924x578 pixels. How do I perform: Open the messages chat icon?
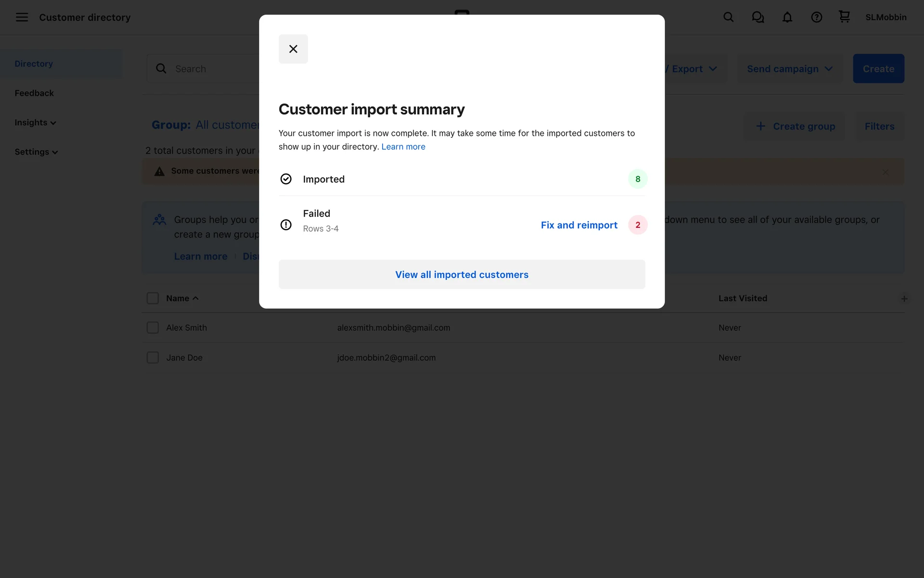coord(757,17)
